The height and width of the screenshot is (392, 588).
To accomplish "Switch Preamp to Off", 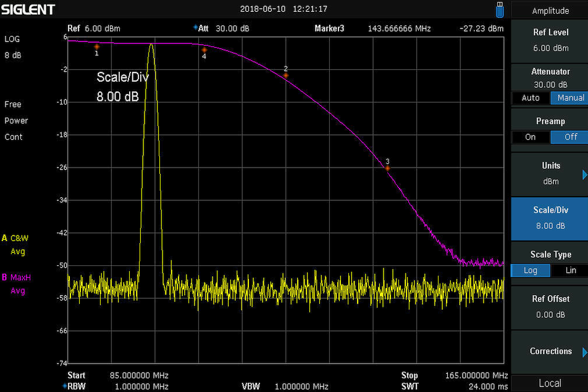I will [x=570, y=137].
